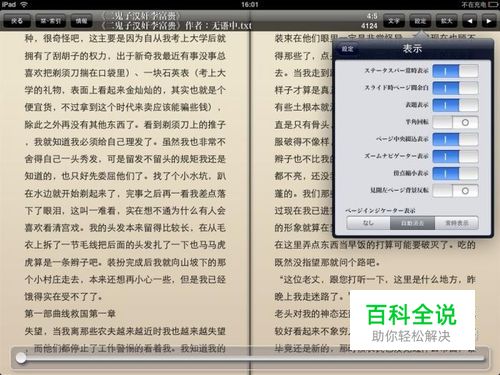Tap the 戻る back button in toolbar
The width and height of the screenshot is (500, 375).
coord(17,21)
